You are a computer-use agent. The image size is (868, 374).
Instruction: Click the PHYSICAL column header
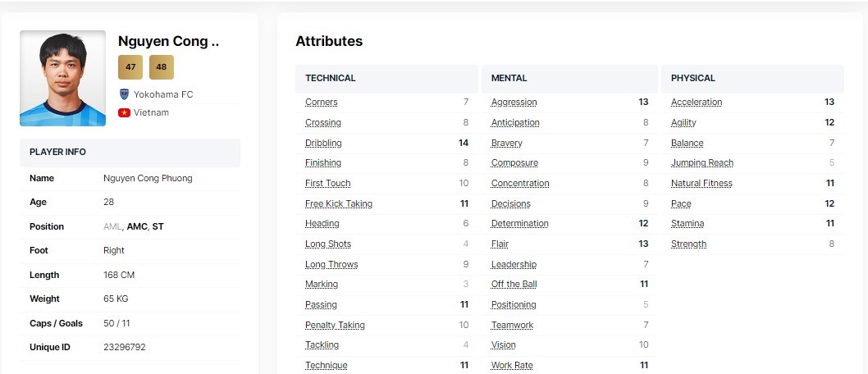coord(693,78)
